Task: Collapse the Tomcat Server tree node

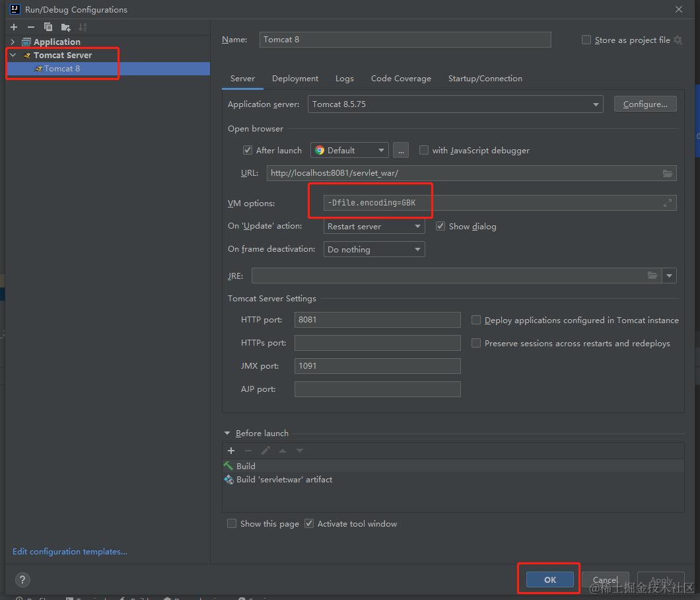Action: click(13, 55)
